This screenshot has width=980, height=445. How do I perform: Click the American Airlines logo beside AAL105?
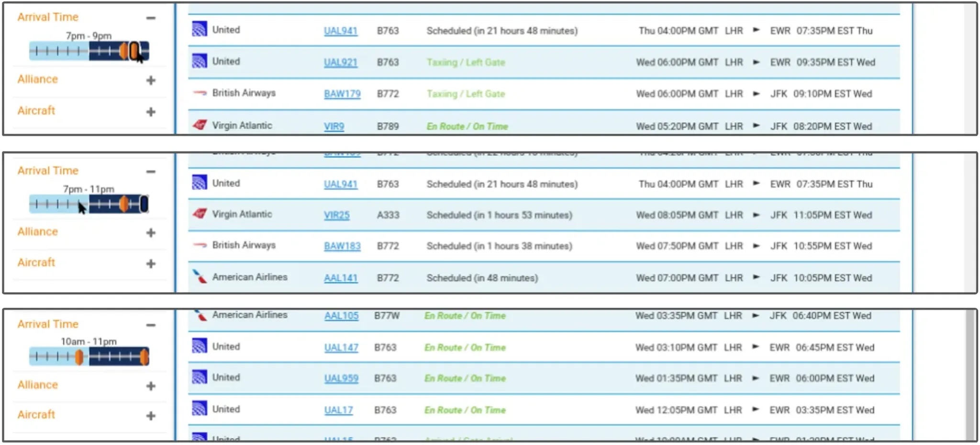click(x=199, y=315)
